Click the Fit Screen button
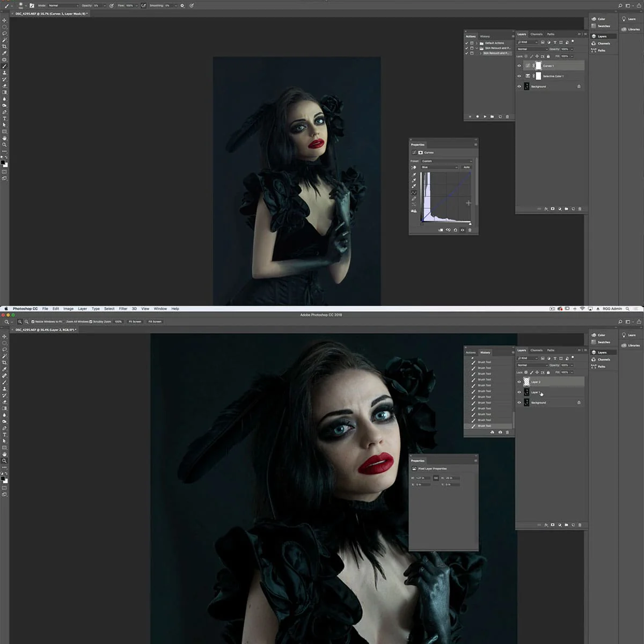 coord(134,321)
